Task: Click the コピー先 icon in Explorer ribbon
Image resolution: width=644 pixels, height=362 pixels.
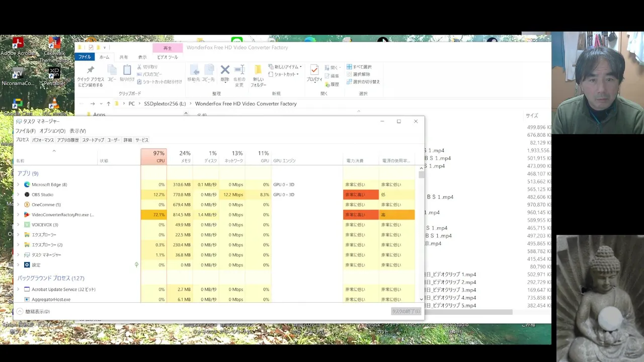Action: pos(209,70)
